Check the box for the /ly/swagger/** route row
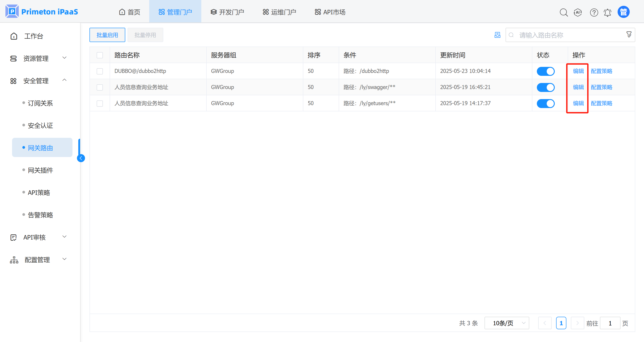This screenshot has height=342, width=644. 100,87
